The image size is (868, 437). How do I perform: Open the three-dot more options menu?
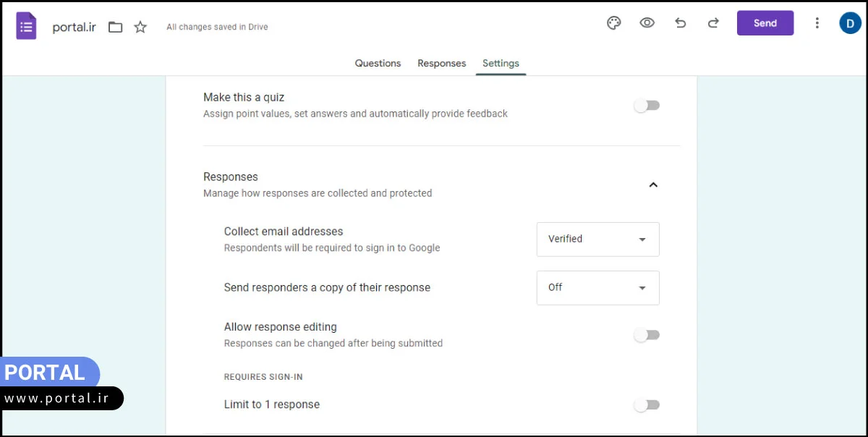coord(817,23)
